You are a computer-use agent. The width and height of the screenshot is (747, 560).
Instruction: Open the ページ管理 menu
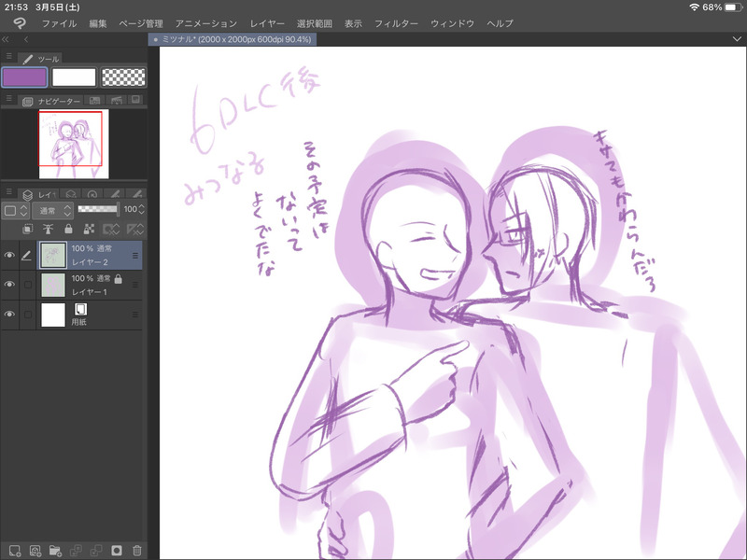(141, 23)
